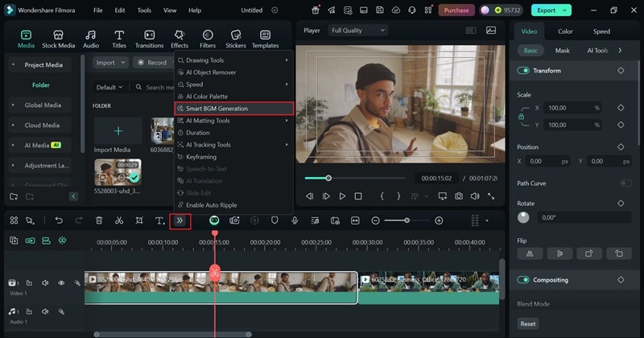Toggle the Compositing switch
The image size is (644, 338).
coord(522,280)
